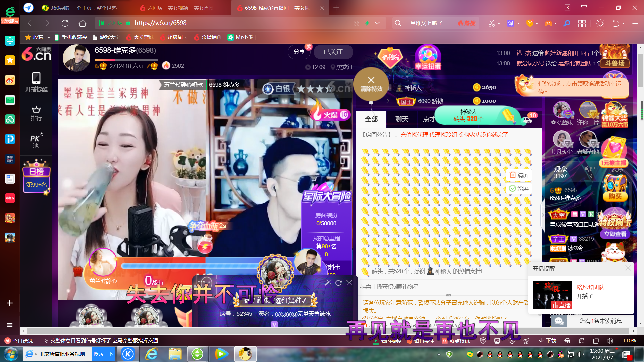Open 锦鲤大奖 promo icon
Viewport: 644px width, 362px height.
(x=614, y=116)
